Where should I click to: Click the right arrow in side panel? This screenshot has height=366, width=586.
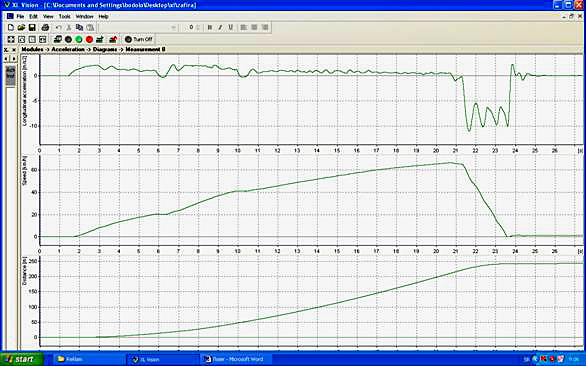[13, 59]
